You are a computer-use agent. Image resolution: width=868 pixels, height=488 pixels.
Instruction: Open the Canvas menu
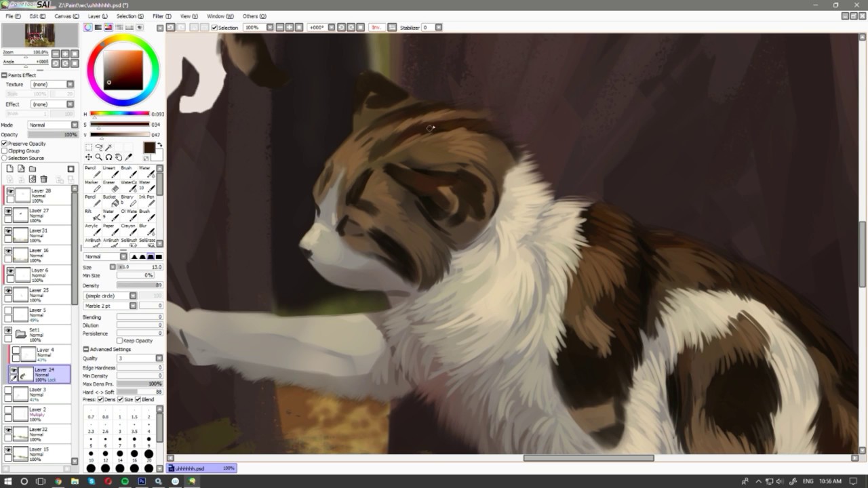pos(66,16)
